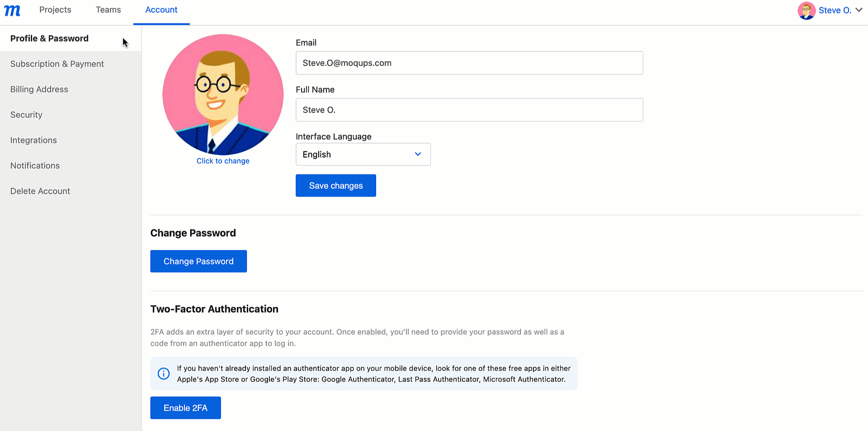Open Billing Address settings
The height and width of the screenshot is (431, 868).
(39, 89)
